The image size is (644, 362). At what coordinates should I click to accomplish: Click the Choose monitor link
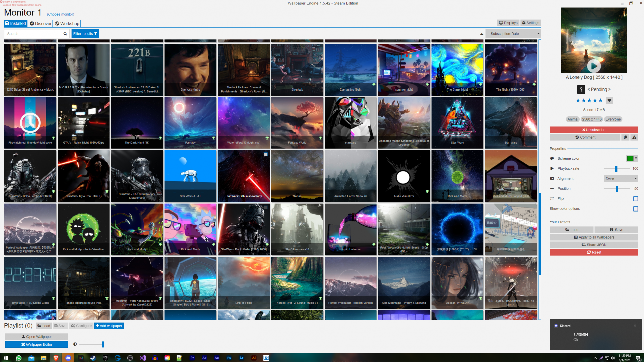pos(61,14)
